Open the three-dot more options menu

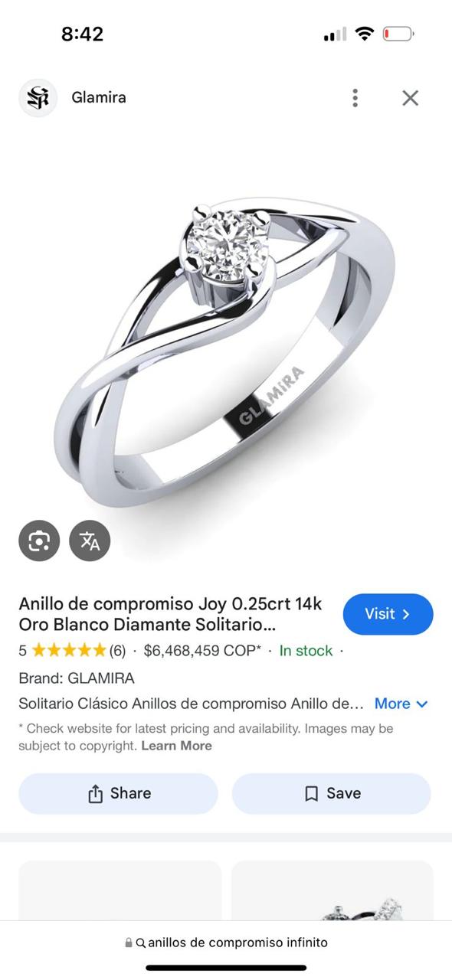(x=355, y=98)
